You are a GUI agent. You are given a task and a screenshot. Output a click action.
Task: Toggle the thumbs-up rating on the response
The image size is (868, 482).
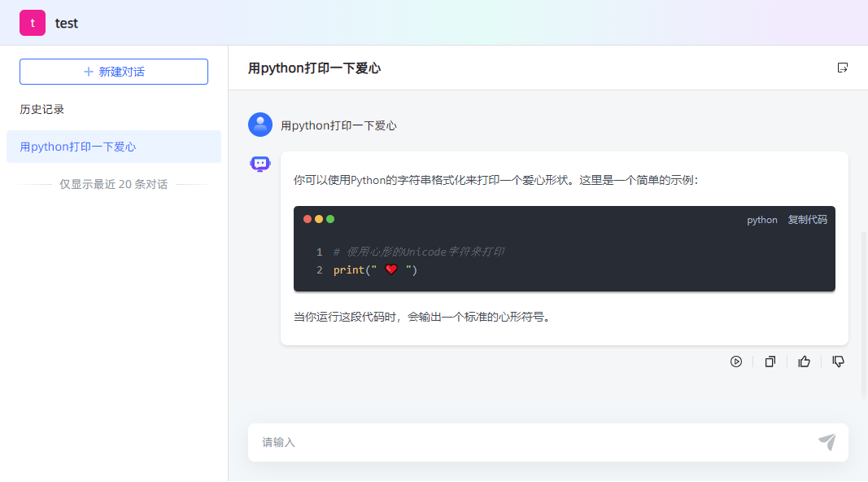coord(804,361)
